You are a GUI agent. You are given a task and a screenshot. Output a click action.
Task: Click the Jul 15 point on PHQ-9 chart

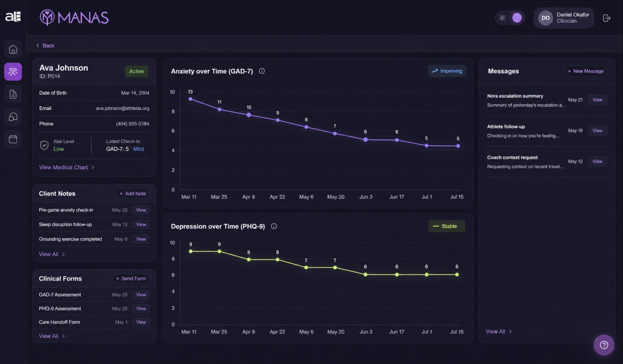tap(457, 275)
